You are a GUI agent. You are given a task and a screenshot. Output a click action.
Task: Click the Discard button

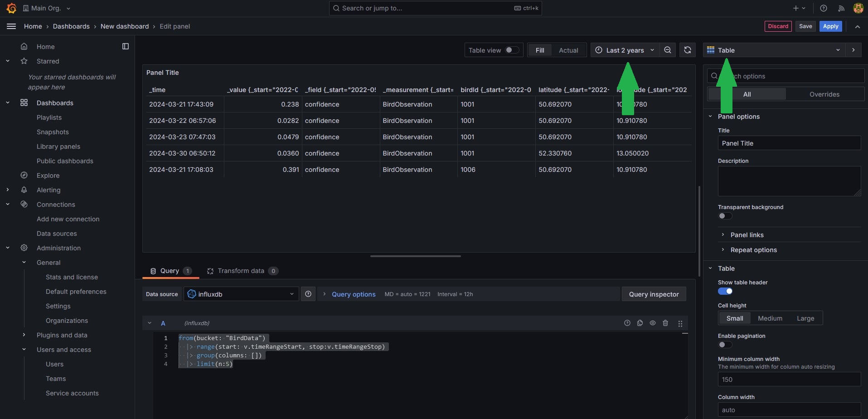click(x=778, y=26)
